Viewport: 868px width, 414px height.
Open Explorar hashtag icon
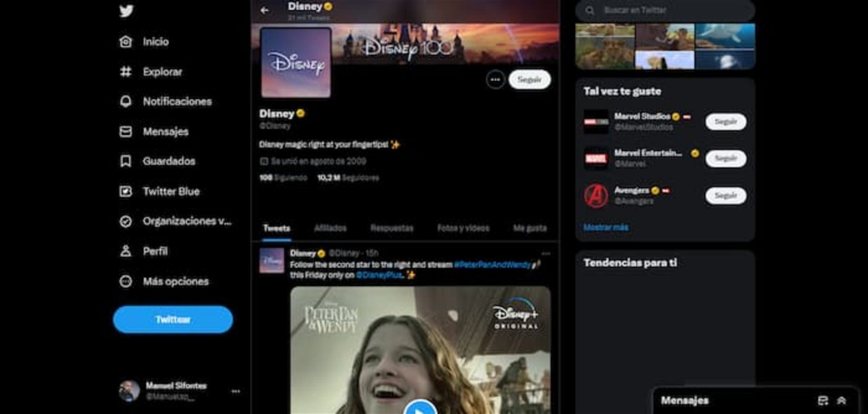point(125,72)
